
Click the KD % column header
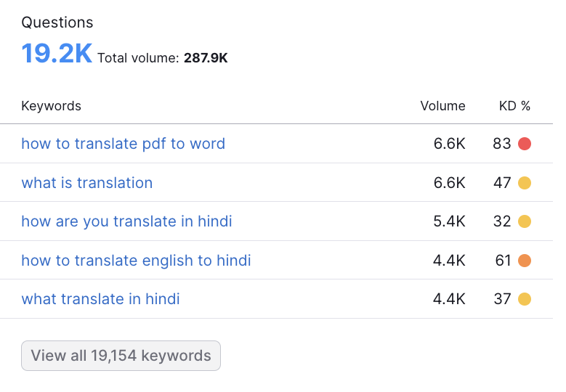click(x=514, y=106)
